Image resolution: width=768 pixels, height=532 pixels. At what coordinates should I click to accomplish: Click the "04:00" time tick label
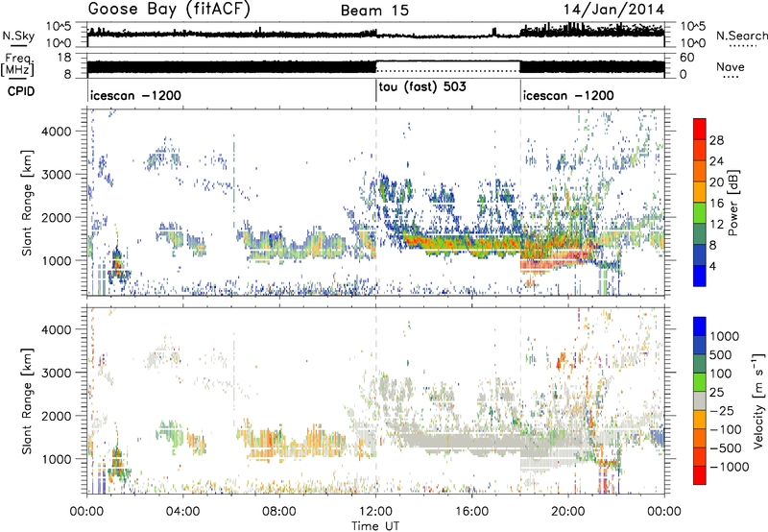pos(183,512)
